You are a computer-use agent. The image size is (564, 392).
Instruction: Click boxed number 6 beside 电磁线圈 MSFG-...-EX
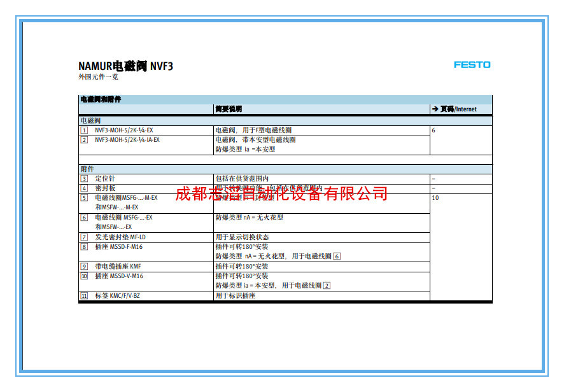(84, 218)
